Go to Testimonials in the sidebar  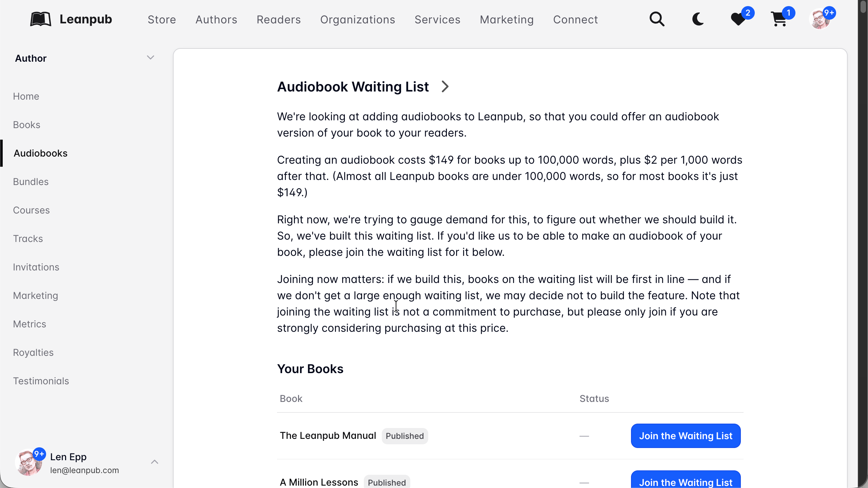click(41, 381)
